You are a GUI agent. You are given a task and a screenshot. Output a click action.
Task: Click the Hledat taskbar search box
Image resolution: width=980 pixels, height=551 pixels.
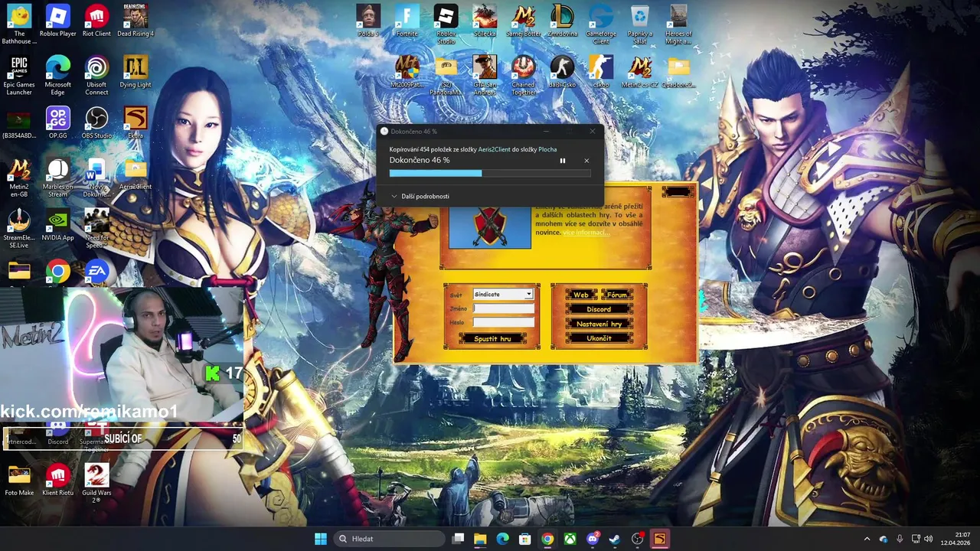click(x=390, y=539)
